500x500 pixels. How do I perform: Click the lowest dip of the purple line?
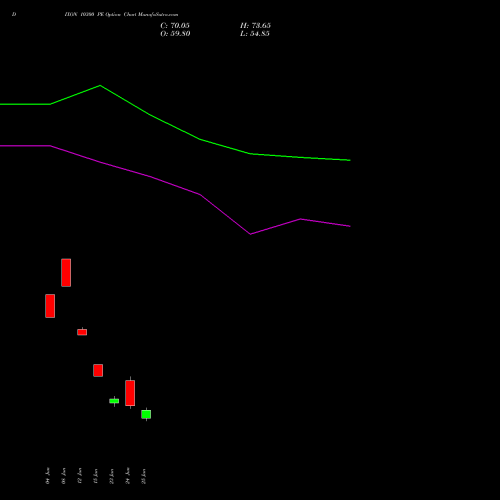251,234
